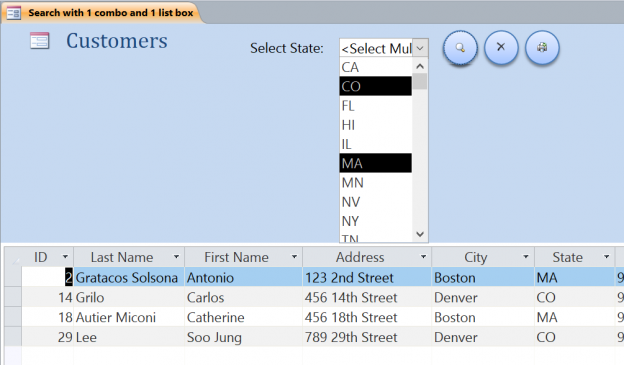Click the list box scroll down arrow
The image size is (624, 365).
pyautogui.click(x=420, y=234)
